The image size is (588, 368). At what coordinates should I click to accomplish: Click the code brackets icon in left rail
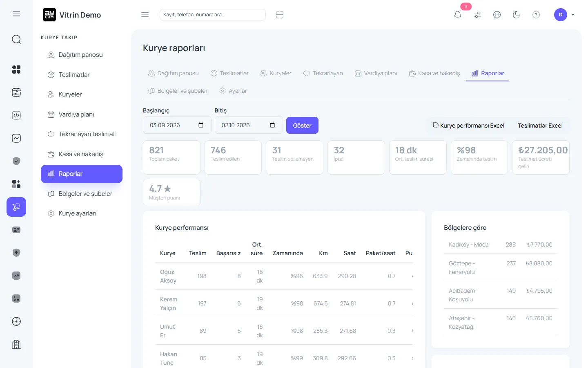tap(16, 115)
